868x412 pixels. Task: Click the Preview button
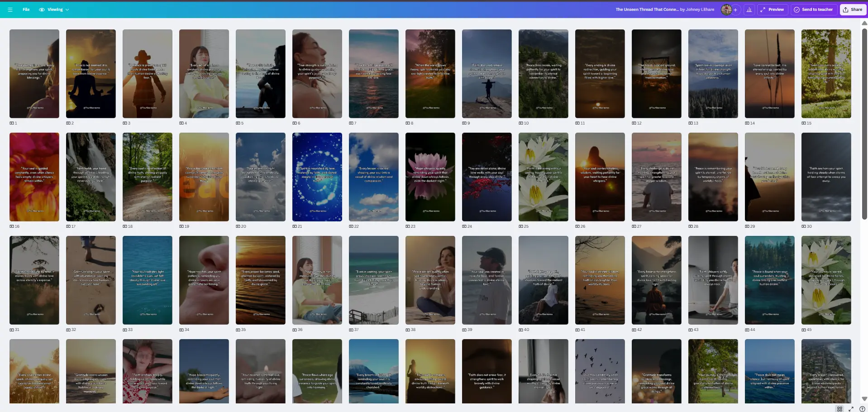pos(773,10)
